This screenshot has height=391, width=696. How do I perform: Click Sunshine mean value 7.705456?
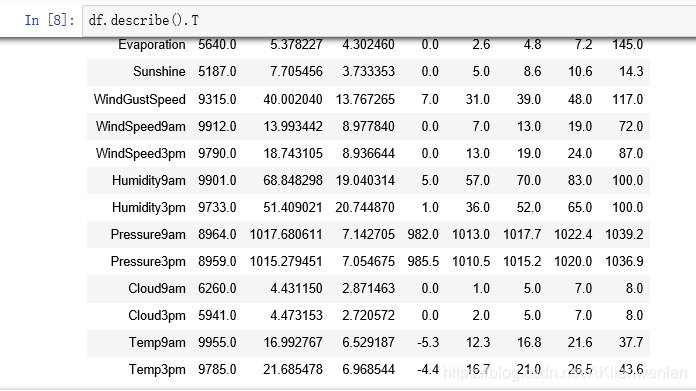click(297, 71)
